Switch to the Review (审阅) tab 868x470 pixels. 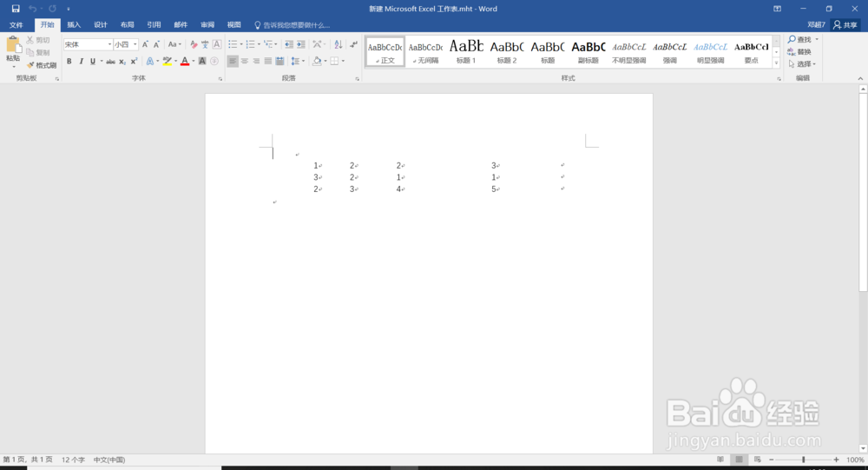(207, 25)
